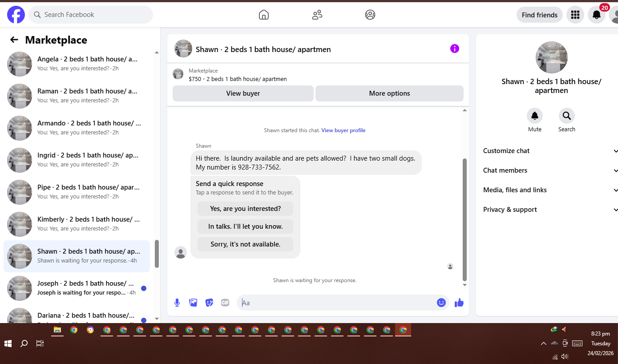
Task: Open Pipe's conversation in the list
Action: [77, 192]
